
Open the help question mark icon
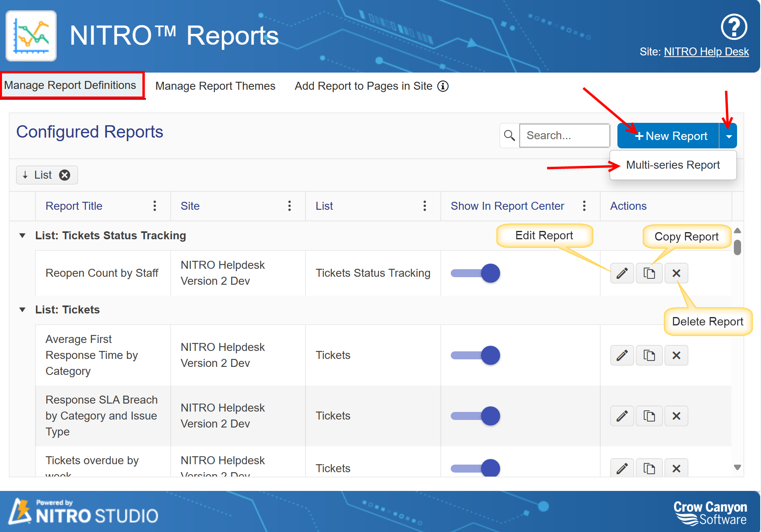point(733,27)
